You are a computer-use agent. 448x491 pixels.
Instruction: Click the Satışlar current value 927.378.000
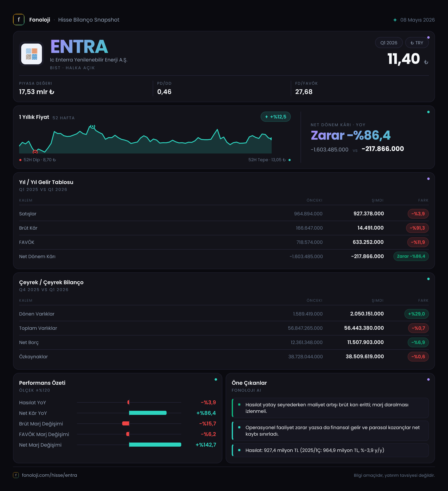tap(369, 214)
